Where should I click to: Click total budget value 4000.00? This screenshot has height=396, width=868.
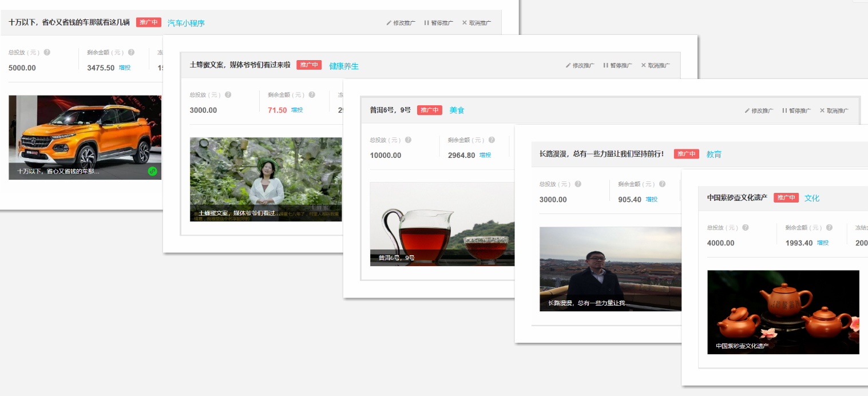pos(721,243)
